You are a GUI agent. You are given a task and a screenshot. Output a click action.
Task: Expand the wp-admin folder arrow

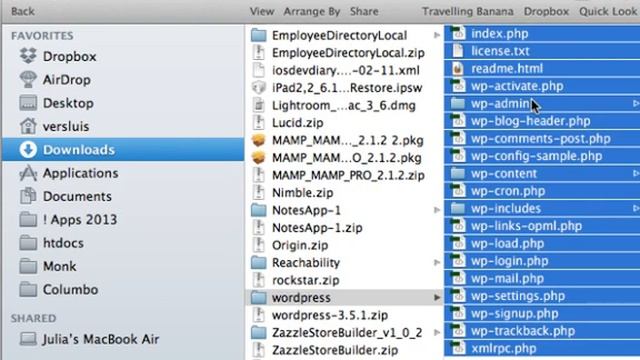pos(636,103)
